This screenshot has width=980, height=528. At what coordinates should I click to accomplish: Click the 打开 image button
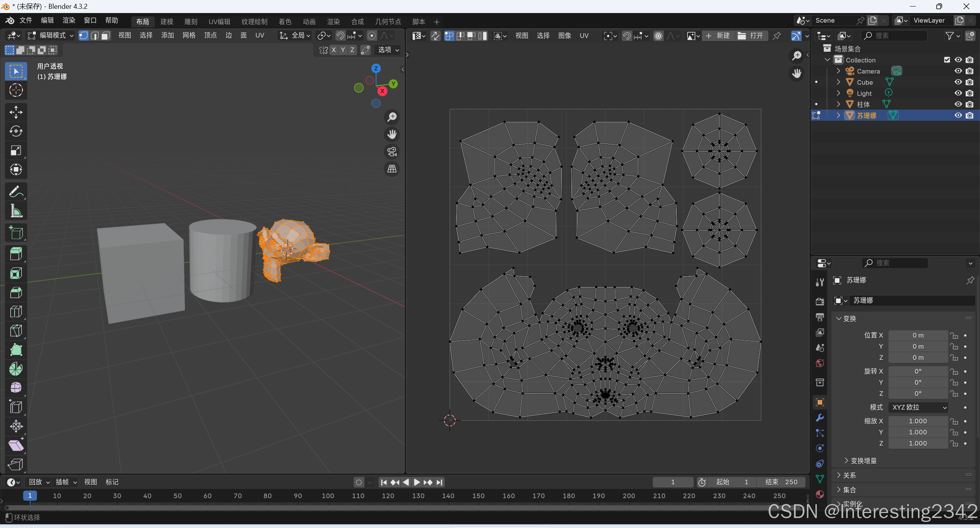coord(751,36)
